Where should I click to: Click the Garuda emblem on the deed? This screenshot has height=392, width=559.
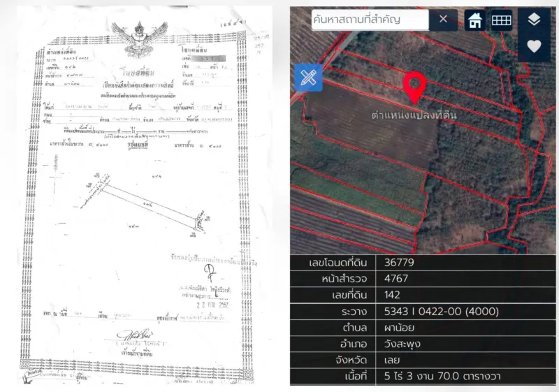[x=139, y=38]
